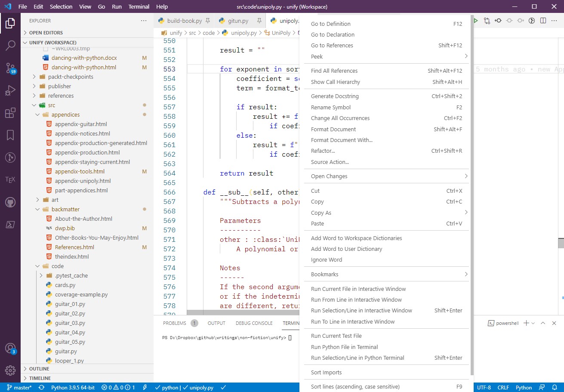Viewport: 564px width, 392px height.
Task: Click Synchronize Changes icon in status bar
Action: [x=41, y=388]
